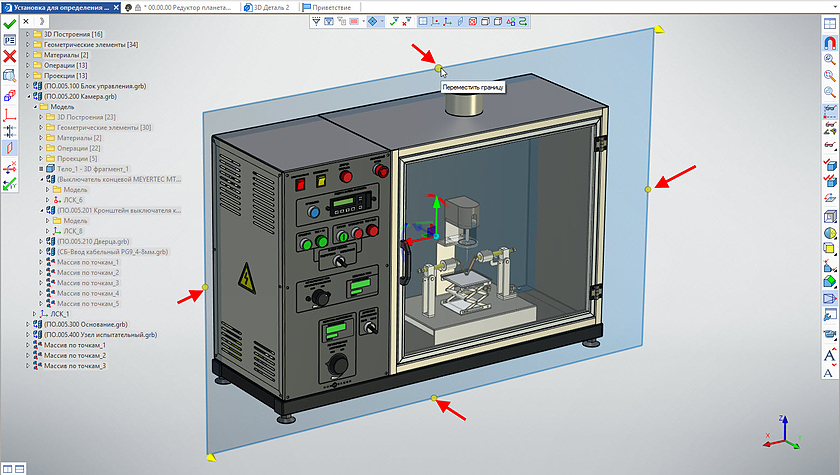Switch to the 3D Деталь 2 tab
Screen dimensions: 840x475
point(268,6)
